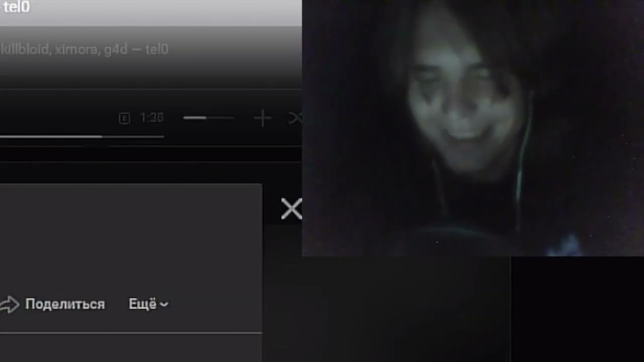Click the track duration 1:20
The height and width of the screenshot is (362, 644).
[x=151, y=118]
